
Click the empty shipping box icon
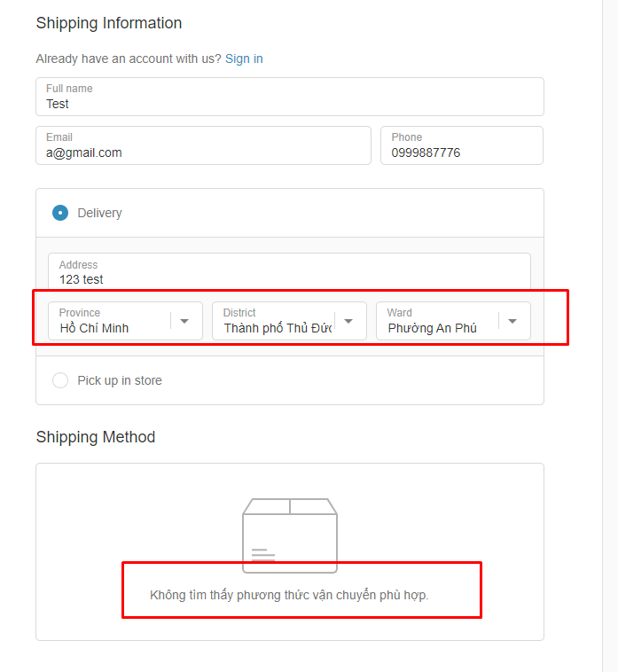(x=290, y=535)
